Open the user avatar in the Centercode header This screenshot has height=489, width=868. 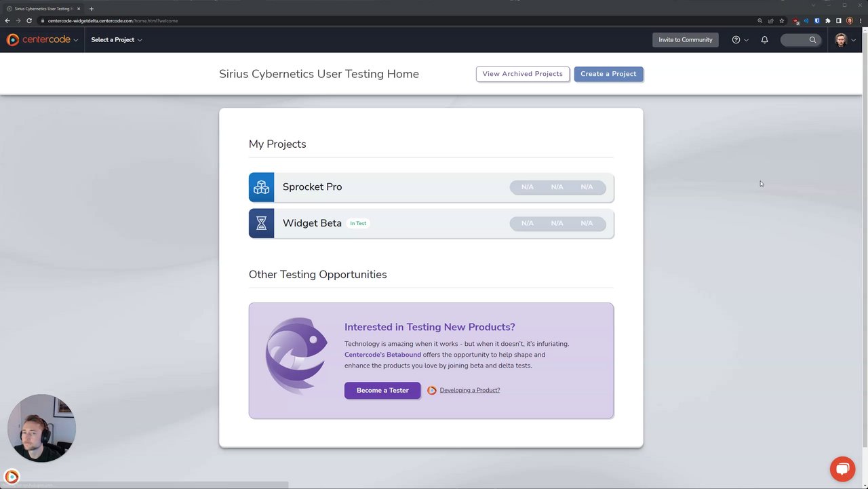pyautogui.click(x=841, y=40)
